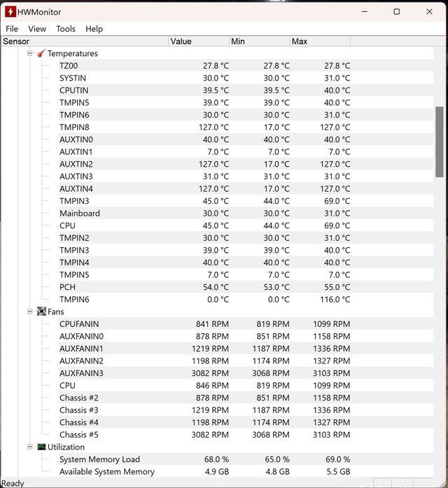The height and width of the screenshot is (488, 448).
Task: Collapse the Utilization tree node
Action: (x=30, y=447)
